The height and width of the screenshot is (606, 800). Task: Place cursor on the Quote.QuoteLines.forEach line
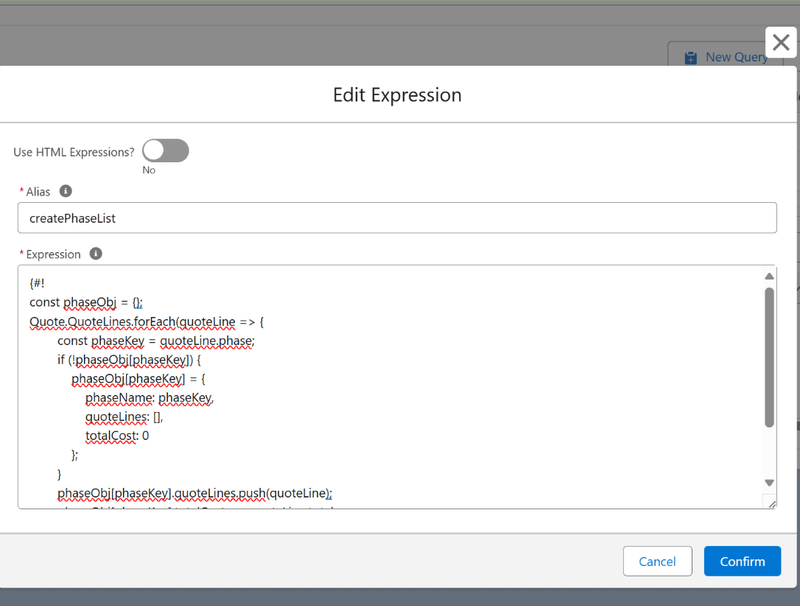pos(146,322)
